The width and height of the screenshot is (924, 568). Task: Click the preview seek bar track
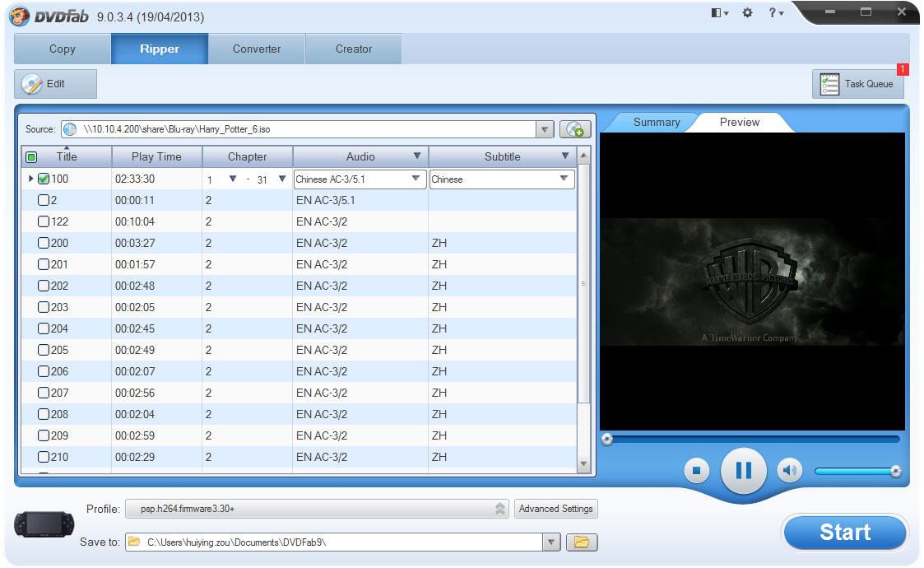pyautogui.click(x=751, y=439)
